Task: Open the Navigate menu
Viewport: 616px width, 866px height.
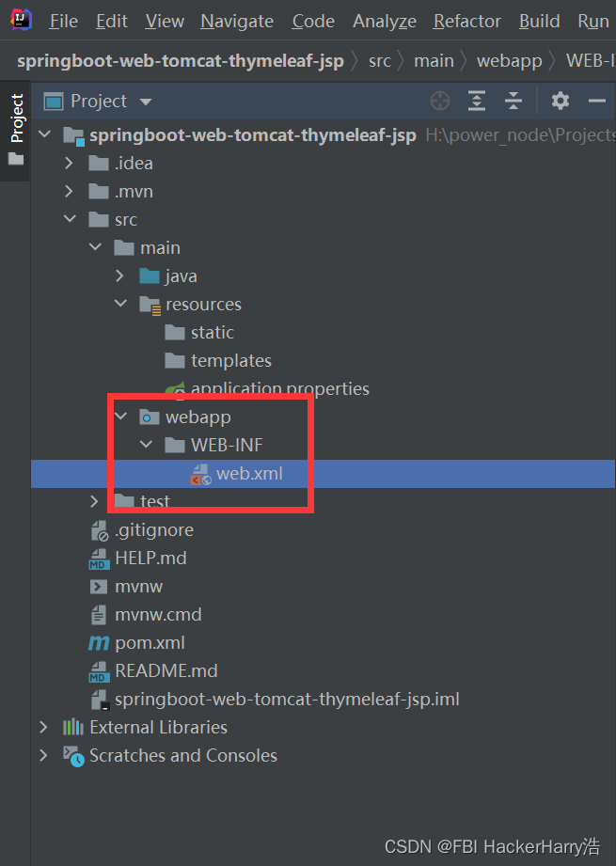Action: point(237,21)
